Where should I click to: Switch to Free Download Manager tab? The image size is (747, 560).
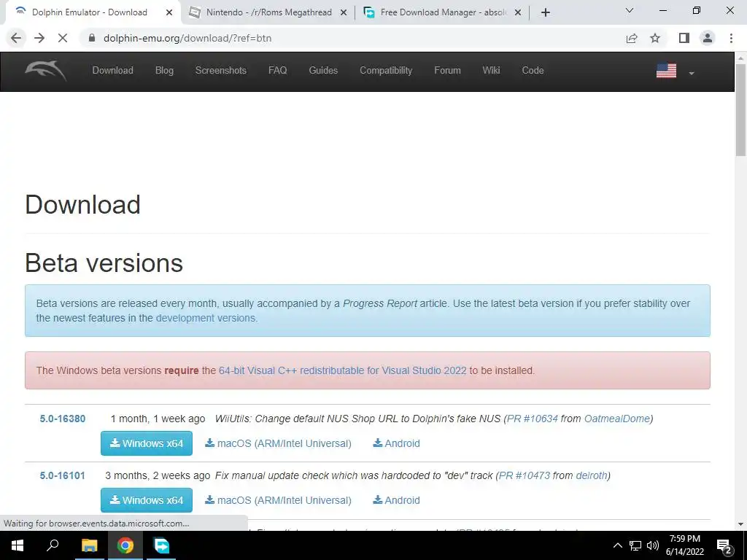(443, 12)
